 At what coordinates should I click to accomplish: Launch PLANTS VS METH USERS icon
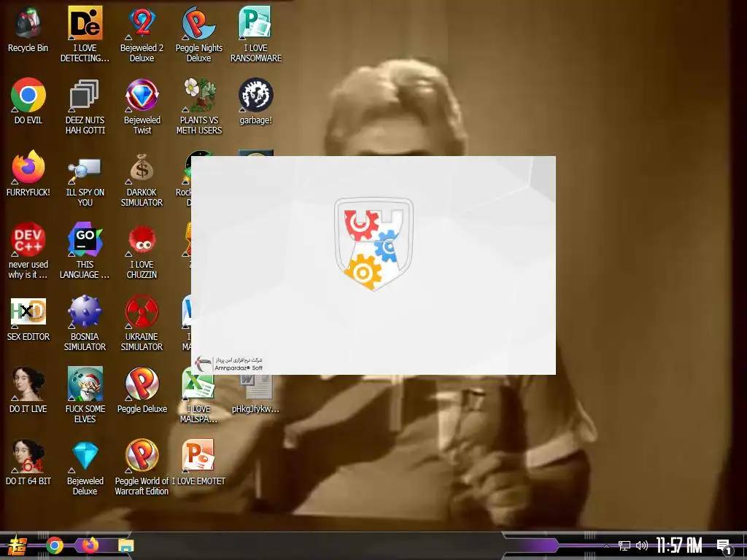[x=198, y=96]
